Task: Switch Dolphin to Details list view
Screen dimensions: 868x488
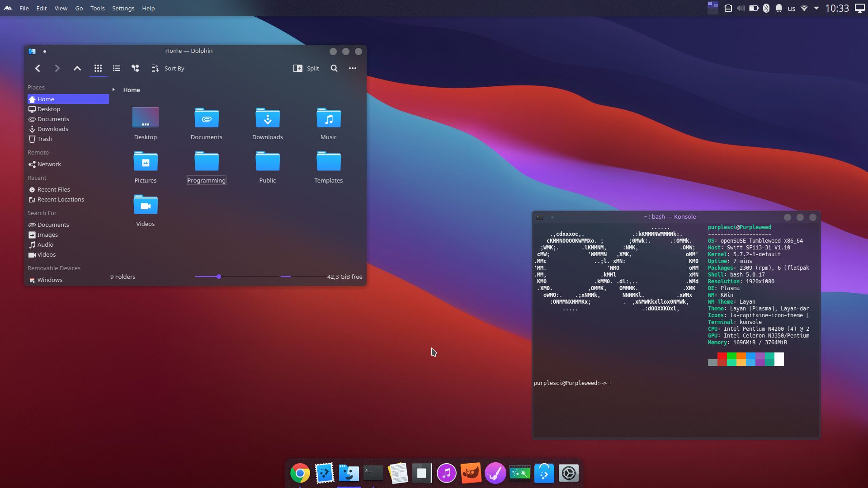Action: pos(117,68)
